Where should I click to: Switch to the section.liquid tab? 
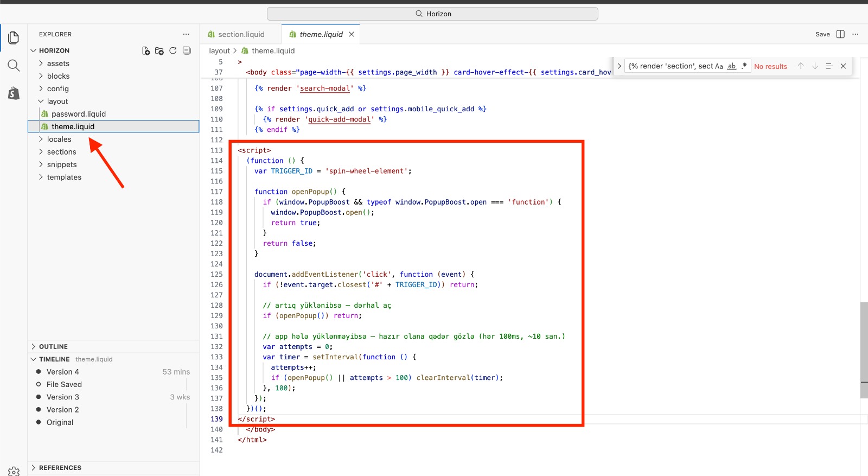pyautogui.click(x=241, y=34)
